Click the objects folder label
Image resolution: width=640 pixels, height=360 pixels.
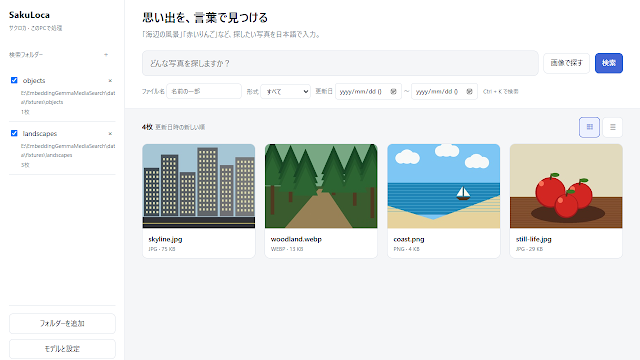pos(34,80)
